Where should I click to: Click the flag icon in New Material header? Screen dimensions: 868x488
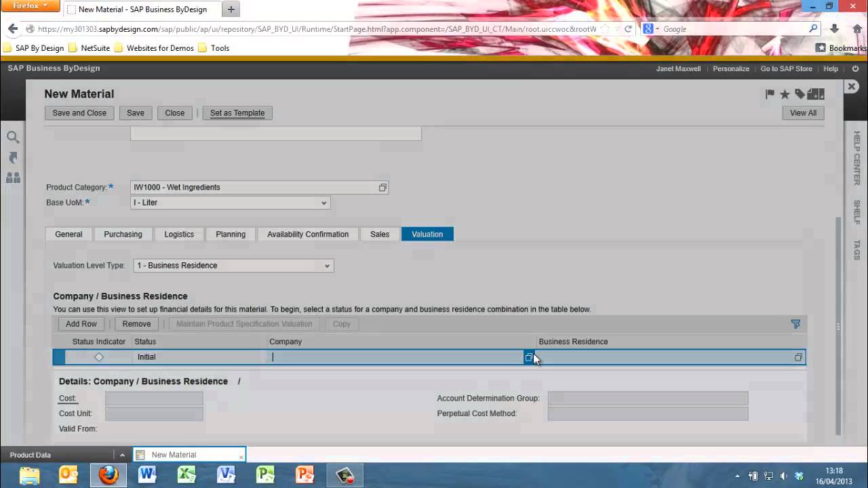tap(770, 94)
